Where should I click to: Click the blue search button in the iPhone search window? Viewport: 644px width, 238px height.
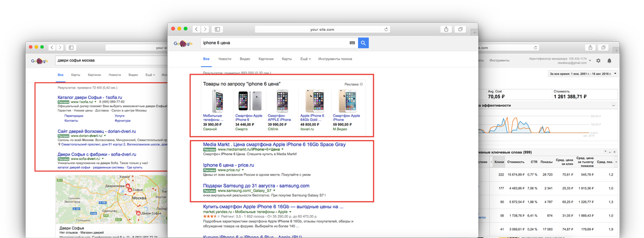click(363, 43)
